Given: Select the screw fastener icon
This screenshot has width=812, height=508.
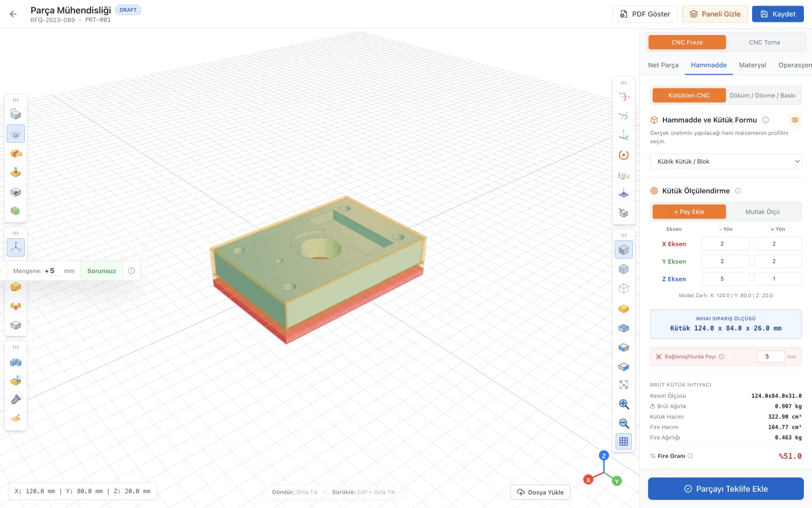Looking at the screenshot, I should pos(16,400).
